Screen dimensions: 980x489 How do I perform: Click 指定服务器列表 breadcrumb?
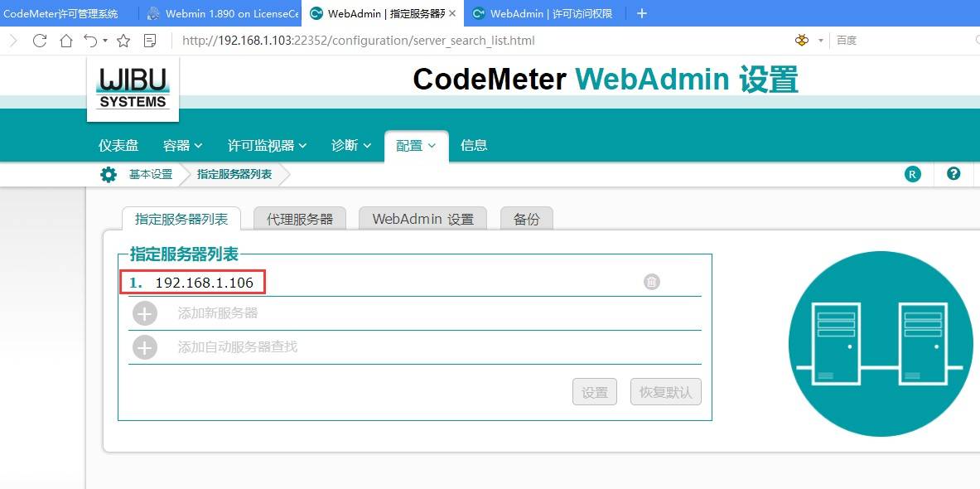pos(234,174)
